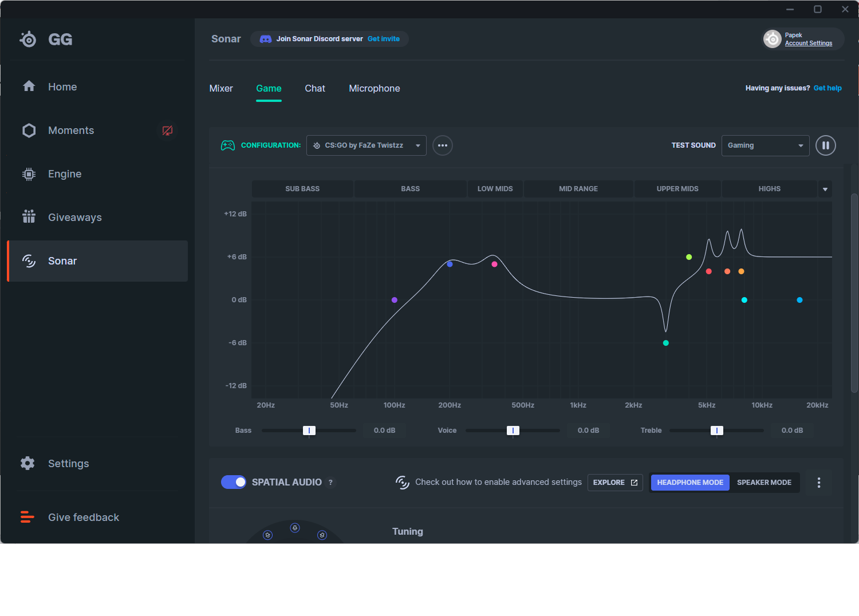Open configuration options three-dot button
The image size is (859, 616).
[443, 145]
